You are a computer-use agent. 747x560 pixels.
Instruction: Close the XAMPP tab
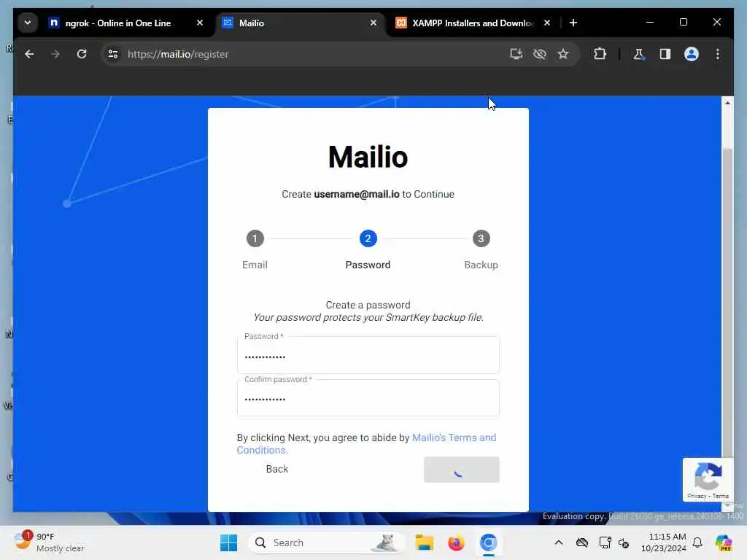pyautogui.click(x=547, y=23)
